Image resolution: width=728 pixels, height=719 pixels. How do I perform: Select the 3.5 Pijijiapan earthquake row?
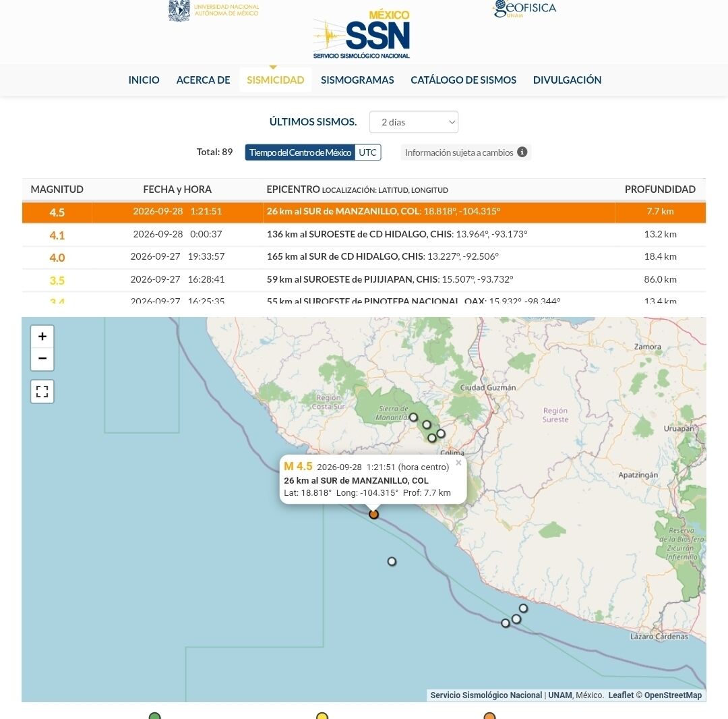(x=363, y=280)
